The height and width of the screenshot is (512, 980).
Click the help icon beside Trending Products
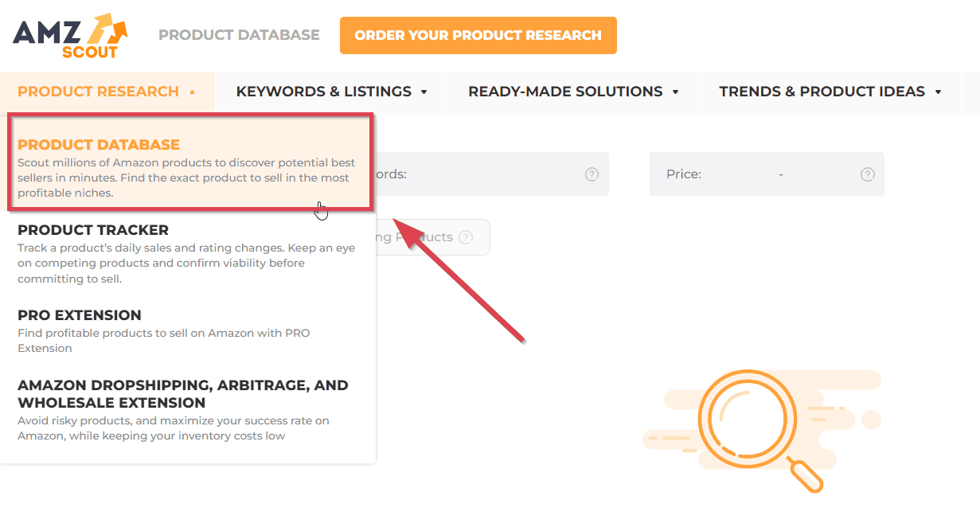point(466,237)
